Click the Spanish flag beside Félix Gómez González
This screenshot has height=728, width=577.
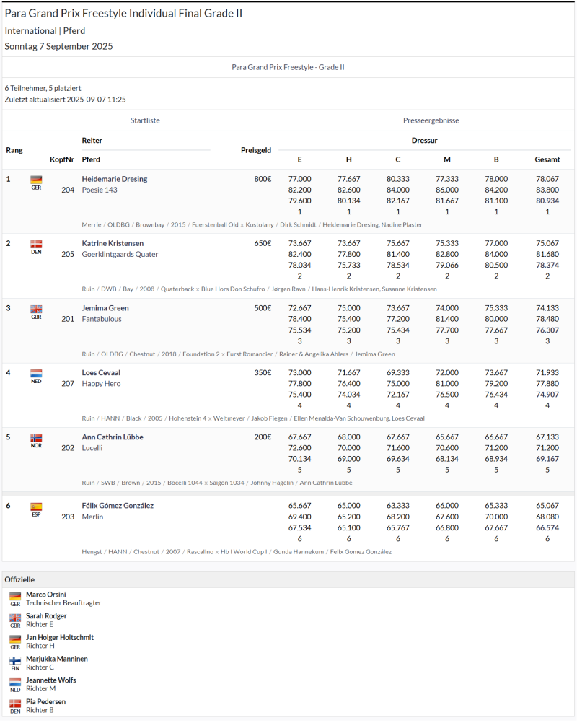point(36,506)
